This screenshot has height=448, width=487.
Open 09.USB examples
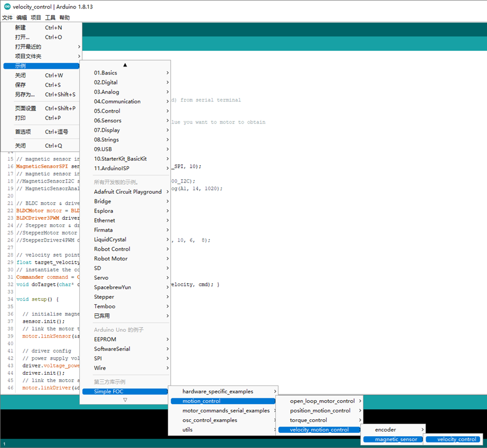pyautogui.click(x=126, y=149)
